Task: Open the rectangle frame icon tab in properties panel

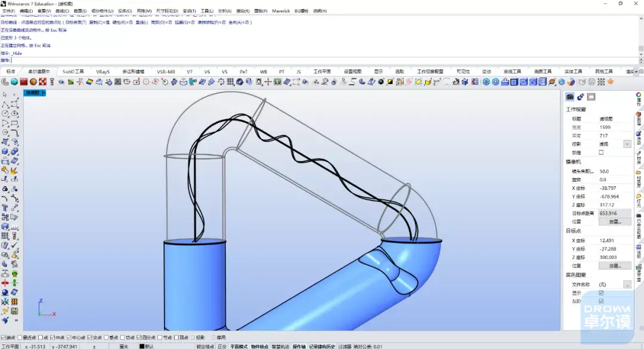Action: tap(591, 97)
